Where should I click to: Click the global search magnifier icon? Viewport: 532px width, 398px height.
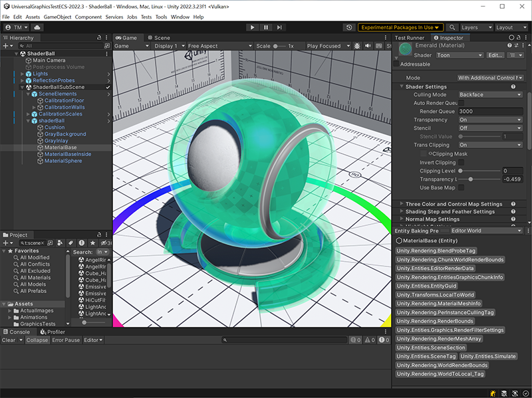[x=452, y=27]
